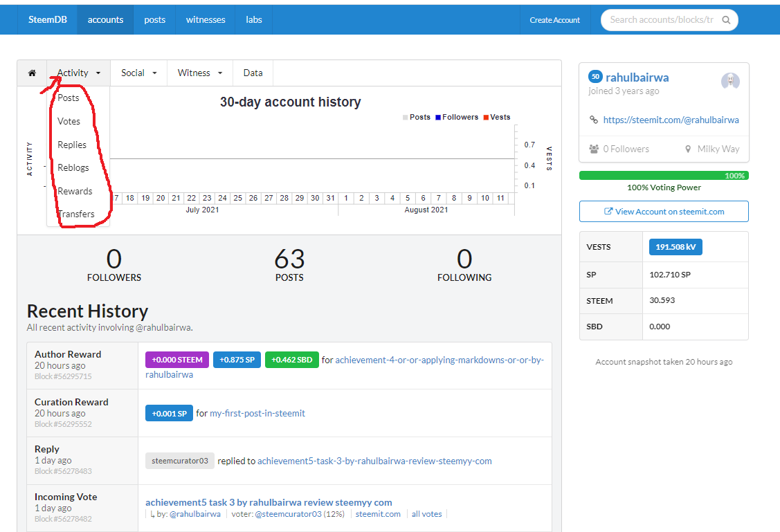780x532 pixels.
Task: Click the followers people icon
Action: [594, 149]
